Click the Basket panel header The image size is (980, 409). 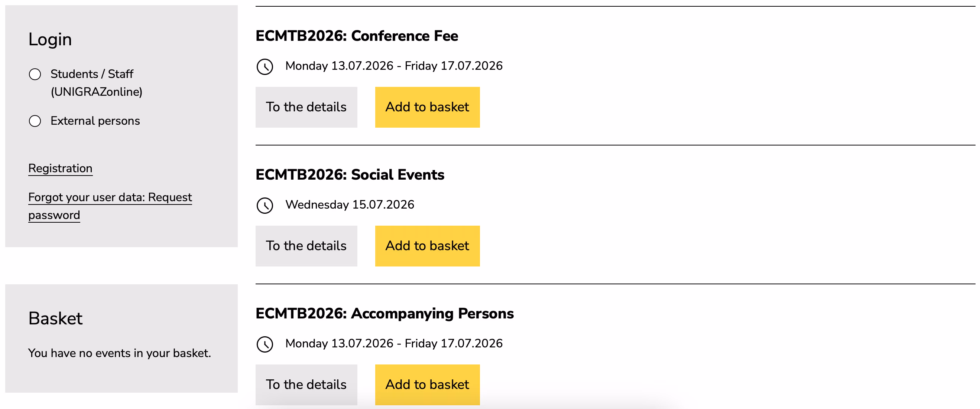[x=55, y=318]
